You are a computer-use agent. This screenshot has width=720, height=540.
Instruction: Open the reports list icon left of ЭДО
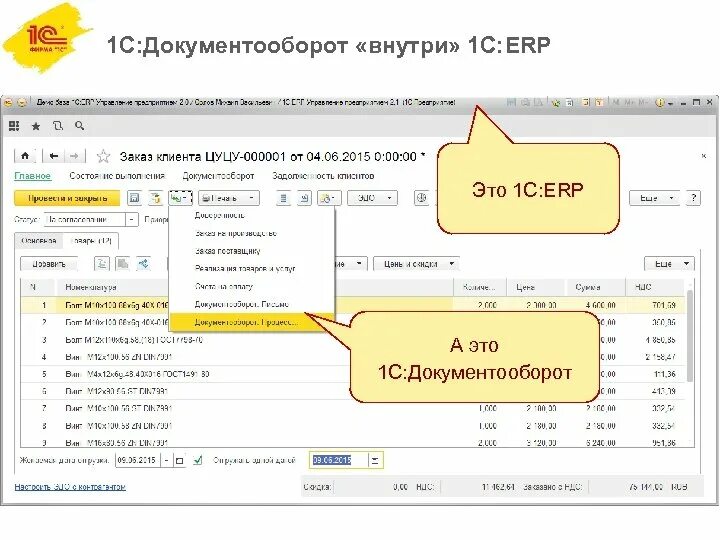click(x=283, y=198)
